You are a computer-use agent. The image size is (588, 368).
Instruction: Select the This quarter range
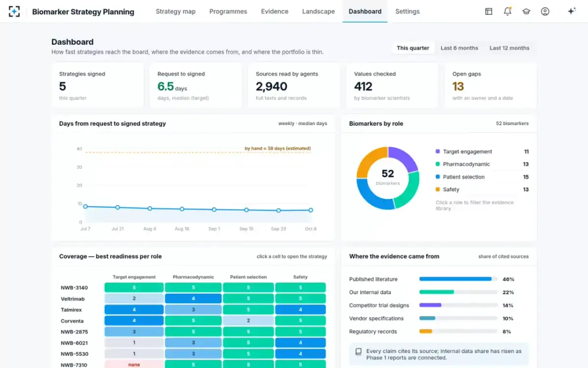coord(413,48)
